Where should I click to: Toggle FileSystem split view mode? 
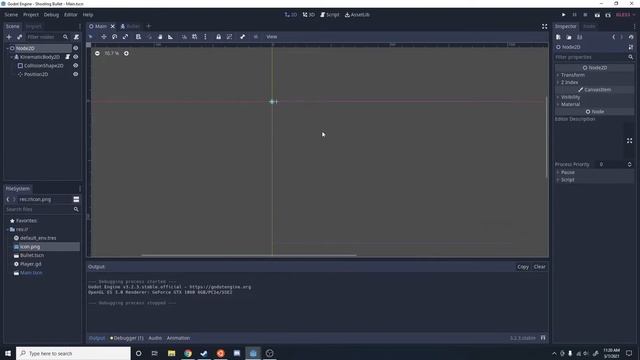click(x=76, y=199)
